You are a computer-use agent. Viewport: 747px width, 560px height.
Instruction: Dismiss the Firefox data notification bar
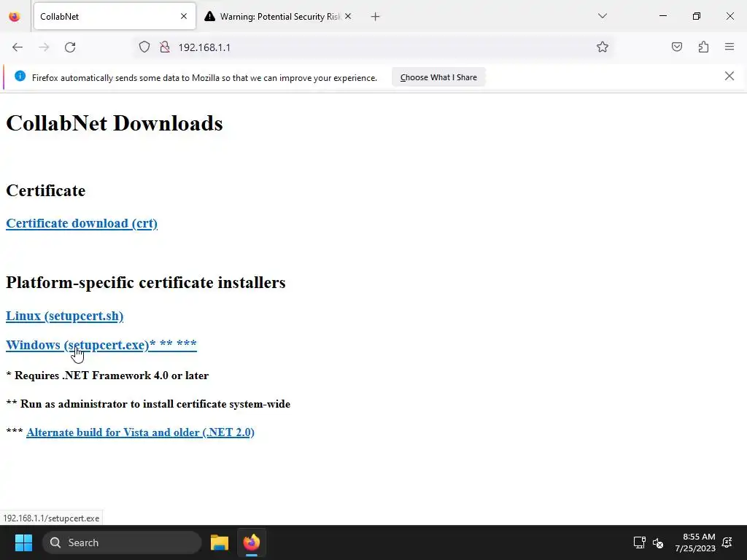(729, 76)
